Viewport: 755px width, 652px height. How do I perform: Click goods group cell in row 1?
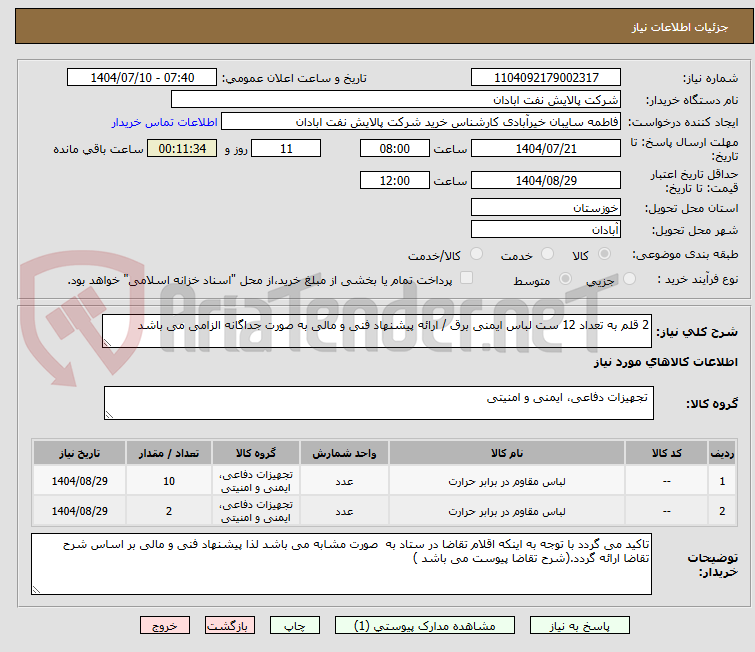click(x=256, y=481)
